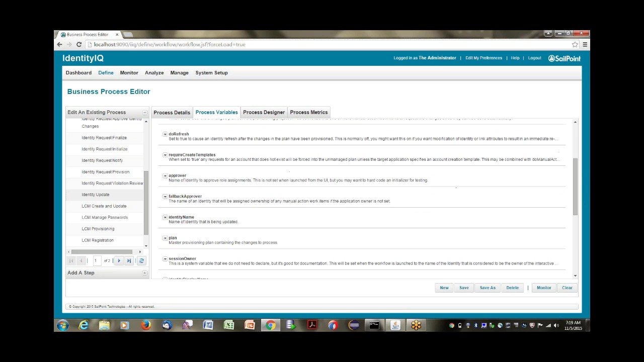Click the Delete button

[513, 288]
